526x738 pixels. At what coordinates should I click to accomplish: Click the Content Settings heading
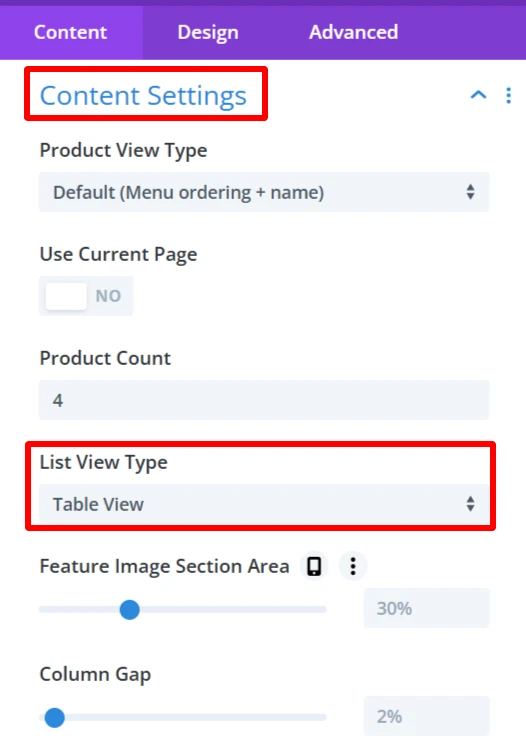pyautogui.click(x=143, y=96)
